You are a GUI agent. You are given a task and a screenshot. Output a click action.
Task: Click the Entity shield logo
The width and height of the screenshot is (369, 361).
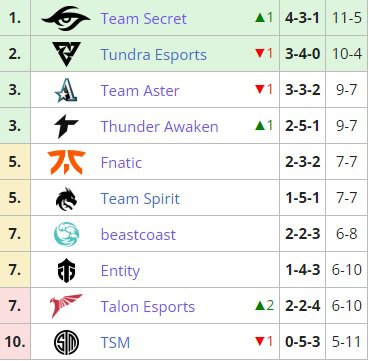[66, 270]
